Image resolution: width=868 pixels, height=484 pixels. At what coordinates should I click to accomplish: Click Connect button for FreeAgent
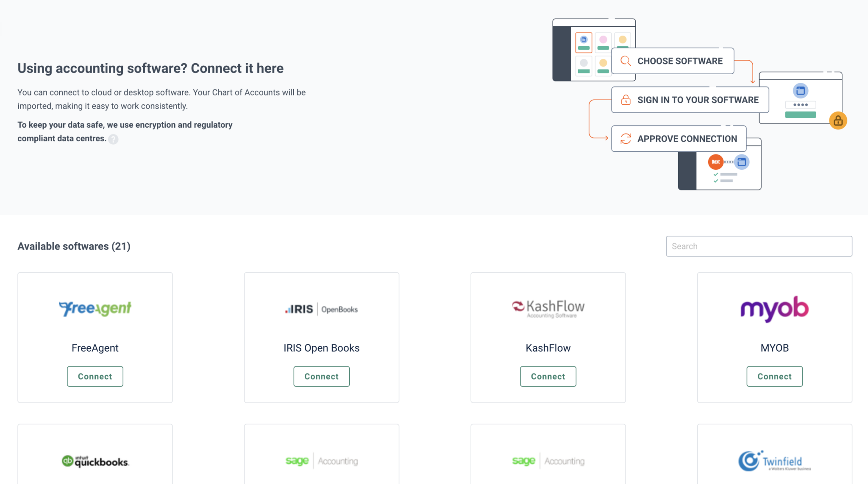(x=95, y=376)
